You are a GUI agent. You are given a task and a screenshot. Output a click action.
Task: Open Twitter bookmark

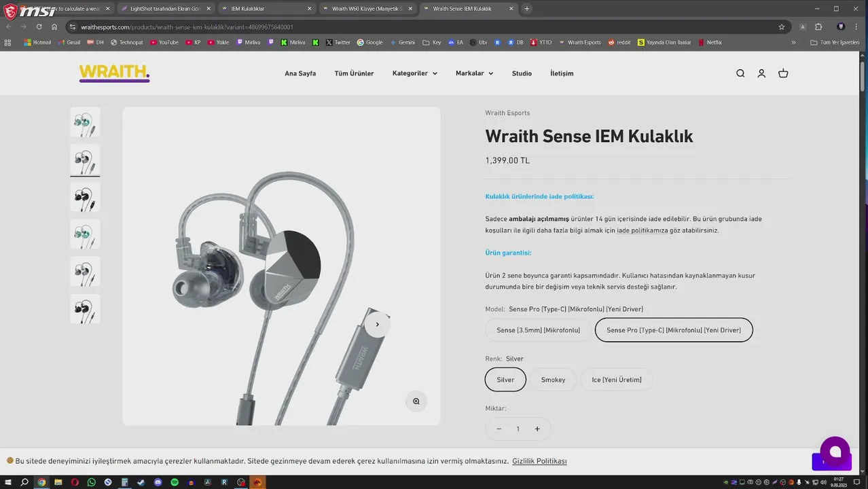click(x=338, y=42)
